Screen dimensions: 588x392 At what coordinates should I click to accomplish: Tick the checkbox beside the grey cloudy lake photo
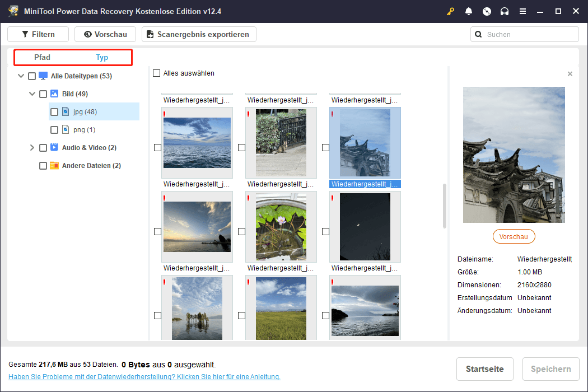tap(325, 316)
